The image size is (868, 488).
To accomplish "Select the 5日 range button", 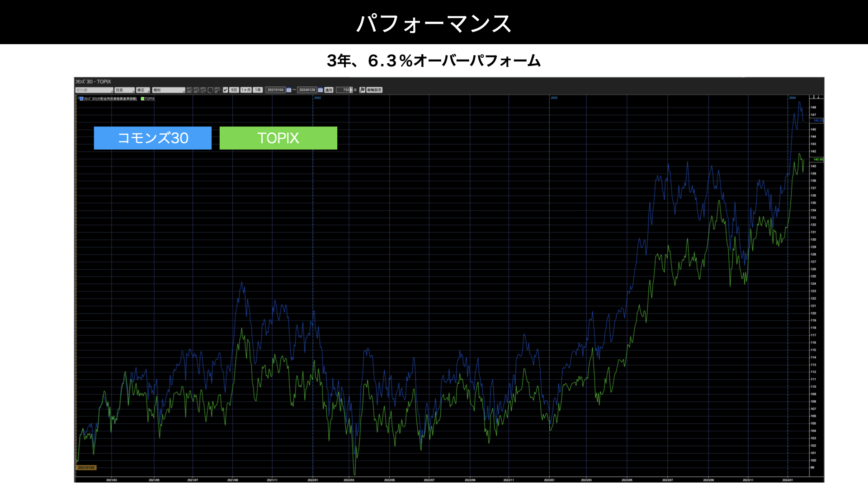I will click(x=234, y=90).
